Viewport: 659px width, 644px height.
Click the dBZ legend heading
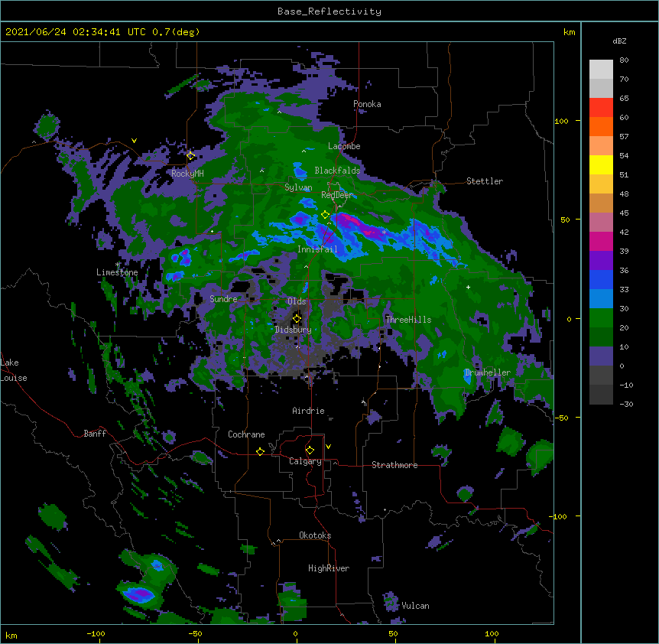click(x=619, y=41)
